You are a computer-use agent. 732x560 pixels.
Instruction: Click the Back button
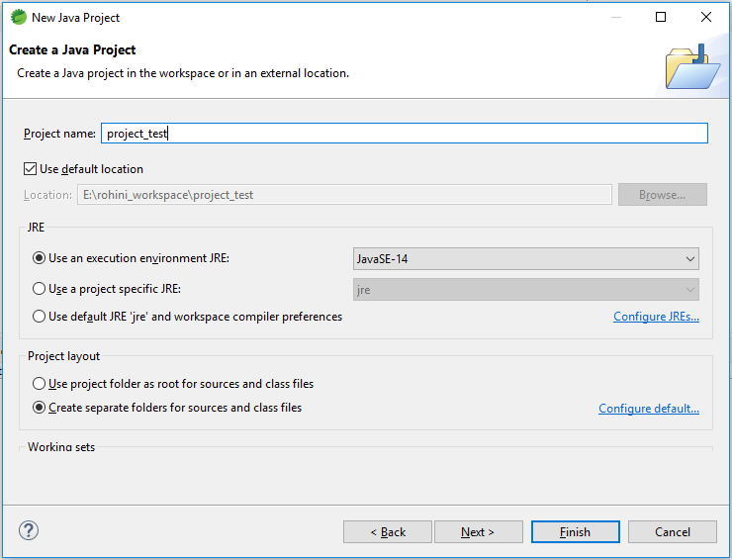coord(388,532)
